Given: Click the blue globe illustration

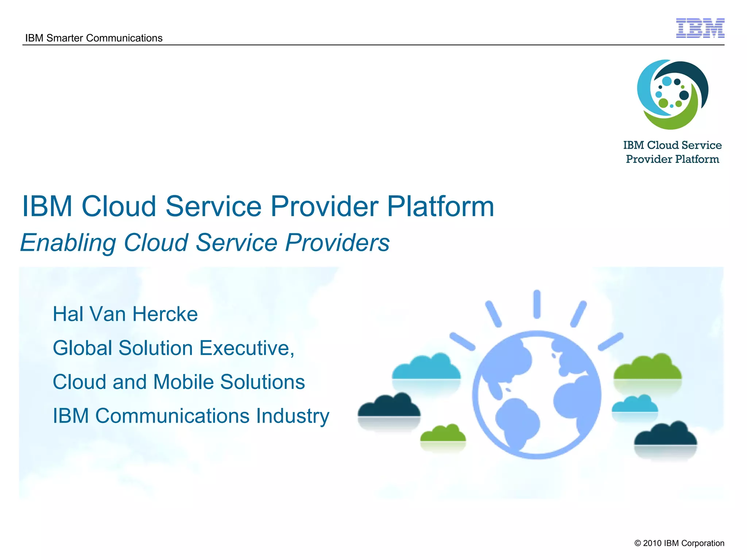Looking at the screenshot, I should [x=537, y=394].
